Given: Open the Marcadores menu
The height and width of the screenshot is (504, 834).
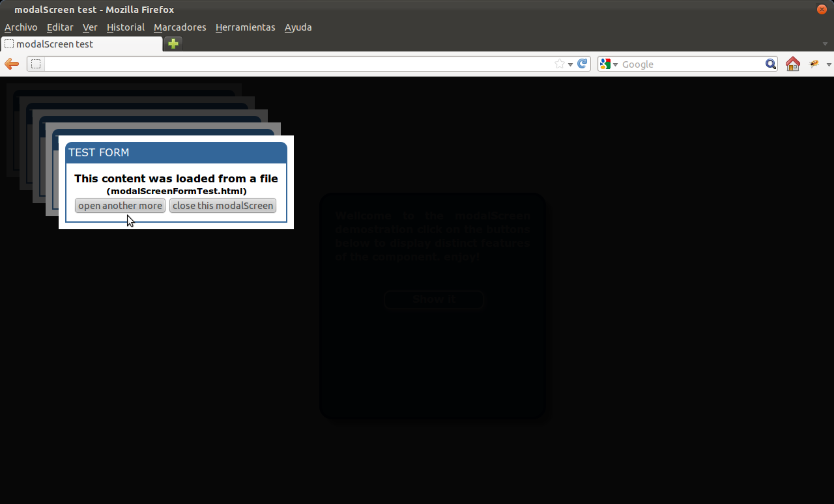Looking at the screenshot, I should (x=180, y=27).
